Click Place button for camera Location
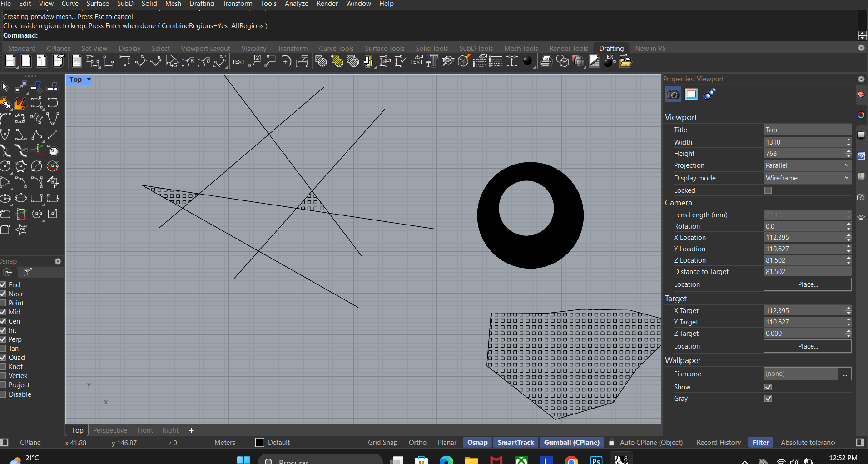Viewport: 868px width, 464px height. click(x=807, y=284)
